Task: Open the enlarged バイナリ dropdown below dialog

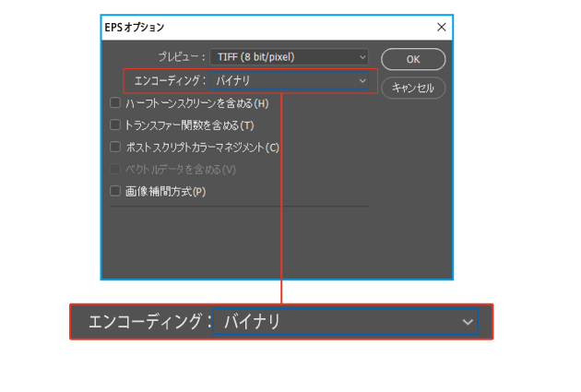Action: (x=345, y=321)
